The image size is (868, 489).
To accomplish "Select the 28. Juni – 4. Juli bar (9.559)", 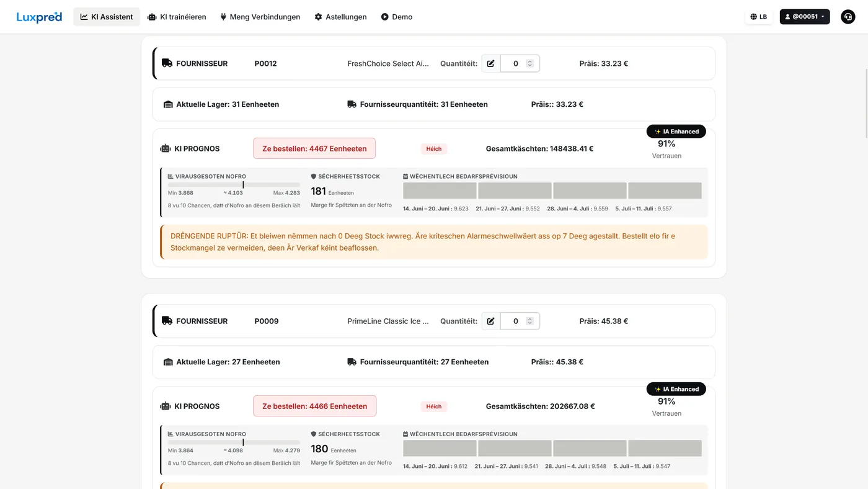I will tap(590, 191).
